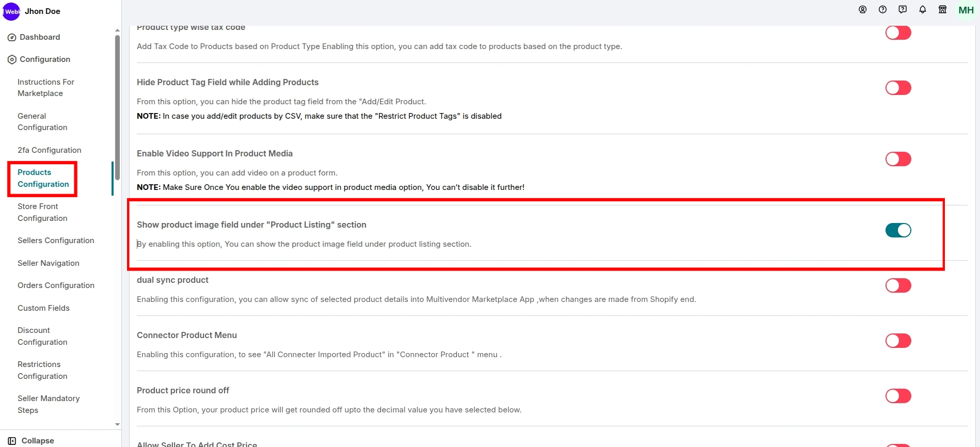Click the Collapse sidebar icon

12,441
